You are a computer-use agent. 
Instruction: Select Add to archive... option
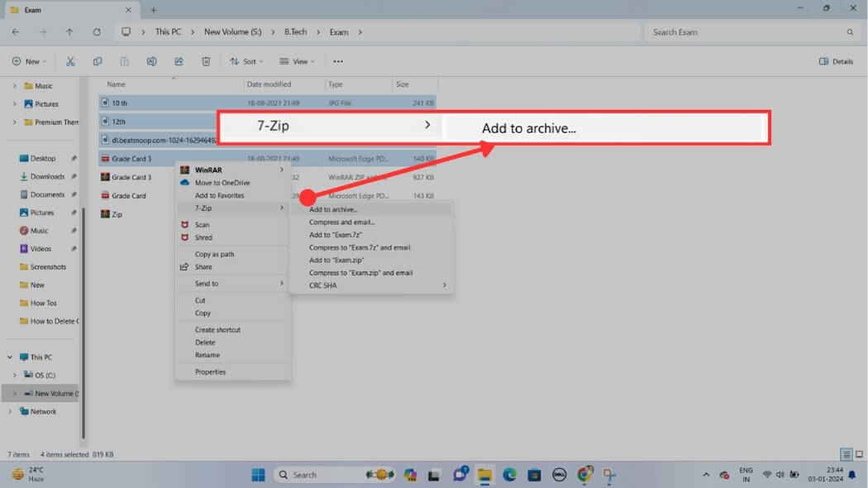[x=371, y=209]
